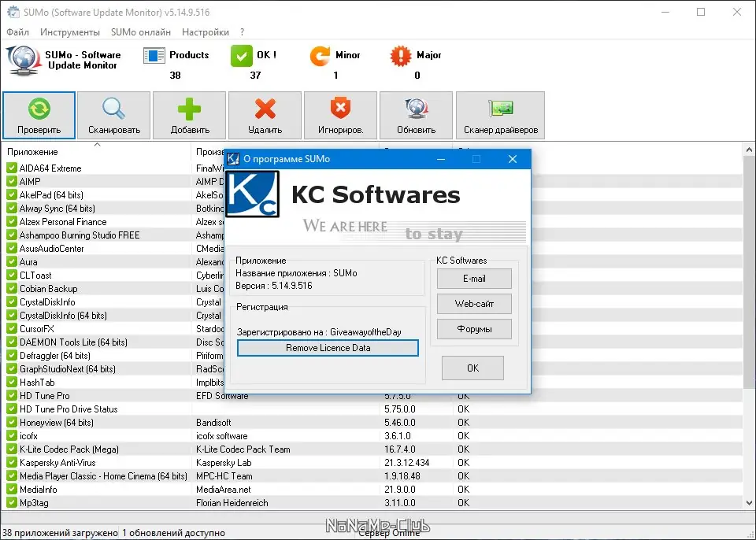Click the green status icon for CursorFX
The image size is (756, 540).
[12, 329]
